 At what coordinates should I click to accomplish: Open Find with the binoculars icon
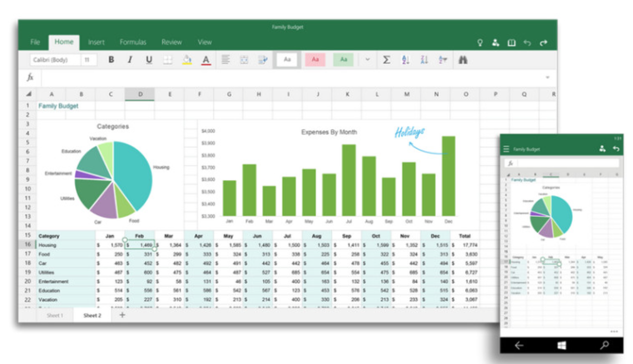[463, 60]
